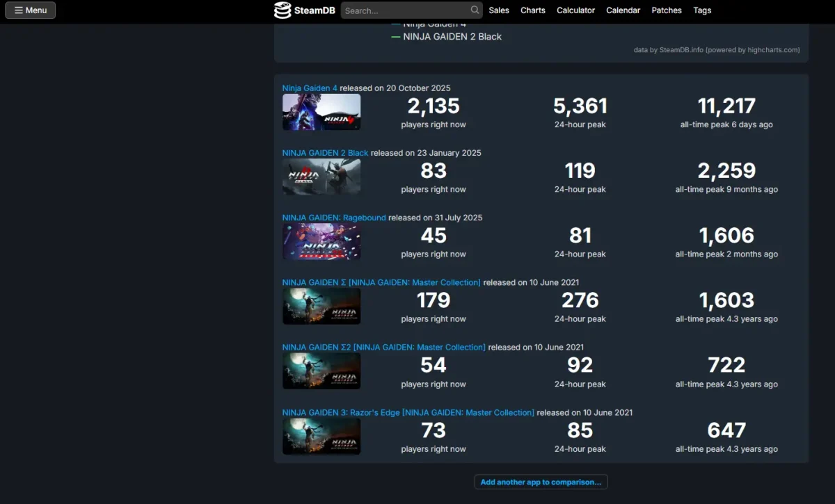Click the Razor's Edge game thumbnail
835x504 pixels.
[x=321, y=437]
